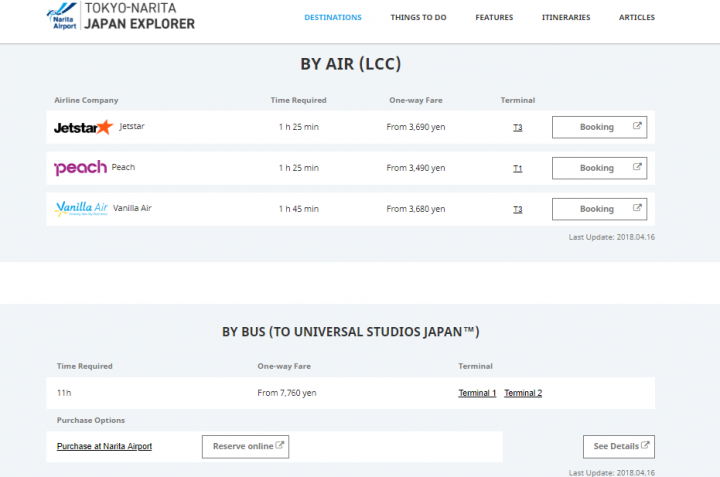Click the 'From 3,690 yen' Jetstar fare
The image size is (720, 477).
click(416, 127)
